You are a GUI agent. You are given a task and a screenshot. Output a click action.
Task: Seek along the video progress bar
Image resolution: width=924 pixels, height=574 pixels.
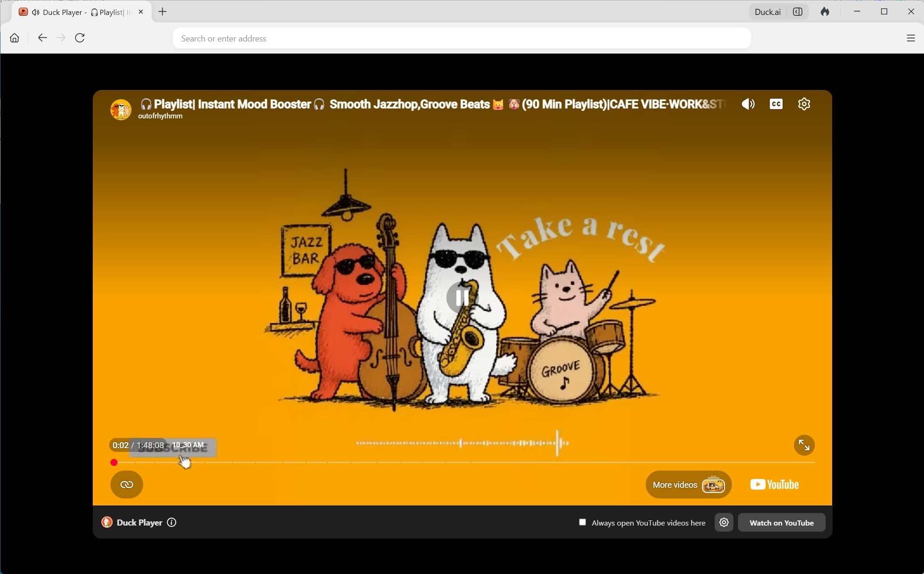(464, 462)
